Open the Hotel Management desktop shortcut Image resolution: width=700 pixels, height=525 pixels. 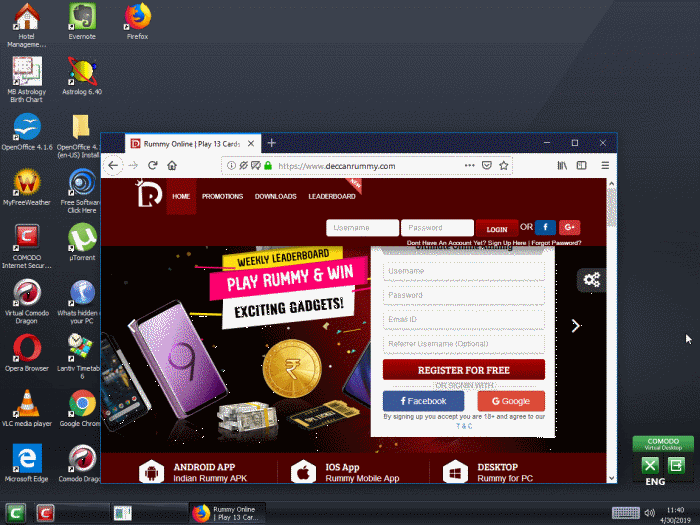coord(26,25)
